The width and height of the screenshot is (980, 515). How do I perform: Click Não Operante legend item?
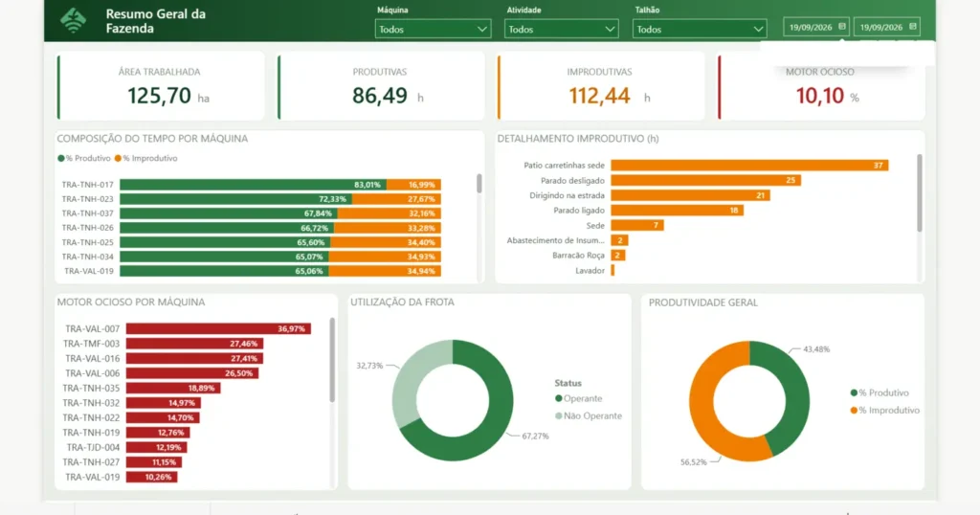589,415
